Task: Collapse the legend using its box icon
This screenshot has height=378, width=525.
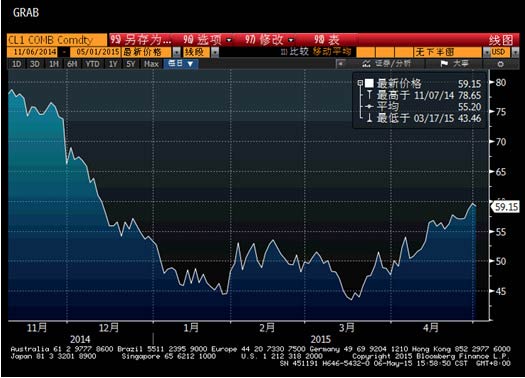Action: pos(360,83)
